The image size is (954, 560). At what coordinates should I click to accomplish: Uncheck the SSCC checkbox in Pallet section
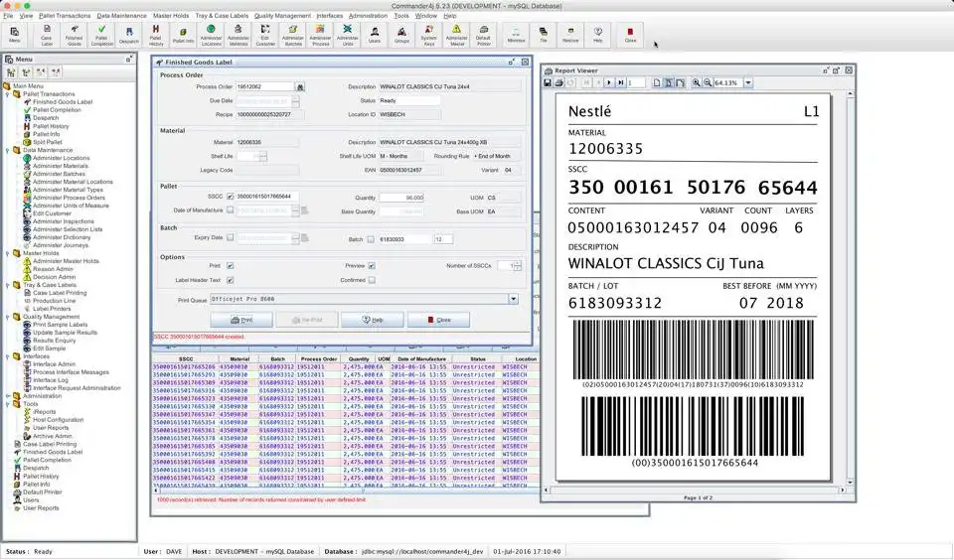coord(230,197)
